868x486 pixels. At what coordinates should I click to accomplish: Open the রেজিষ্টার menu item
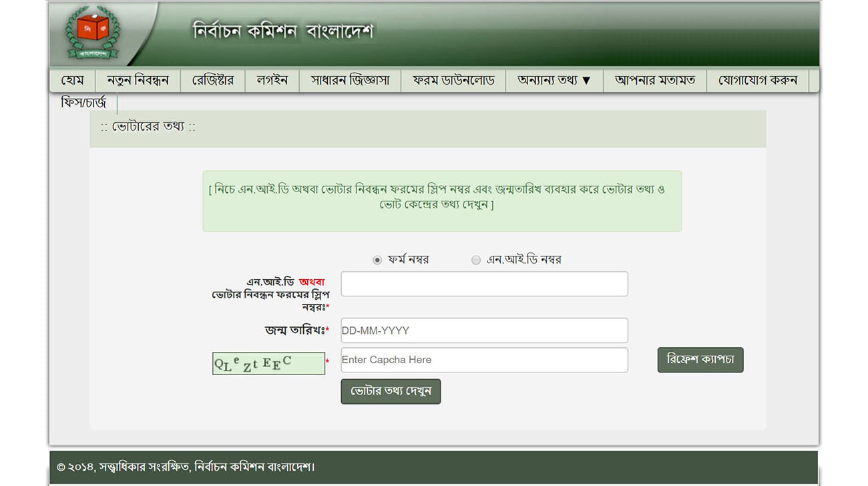(x=213, y=81)
